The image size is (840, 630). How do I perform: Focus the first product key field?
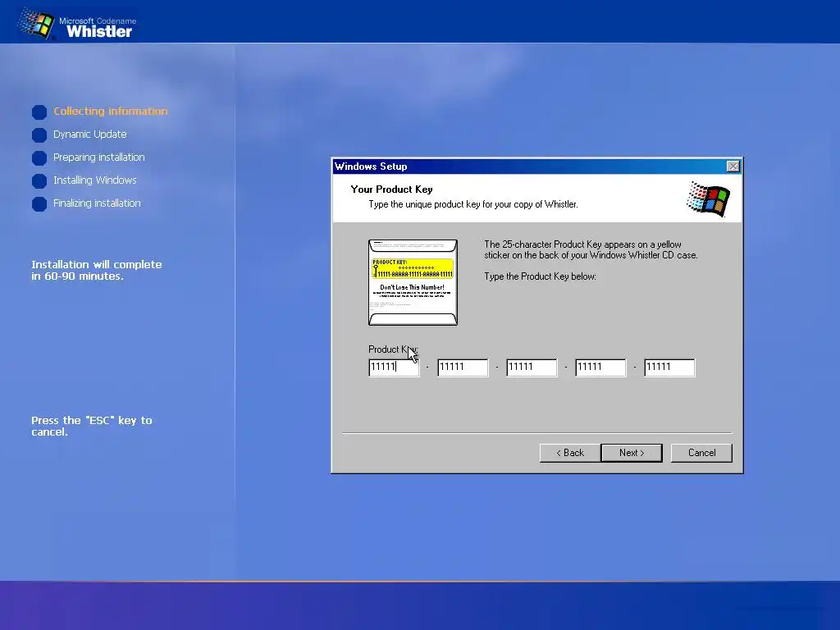[x=394, y=367]
